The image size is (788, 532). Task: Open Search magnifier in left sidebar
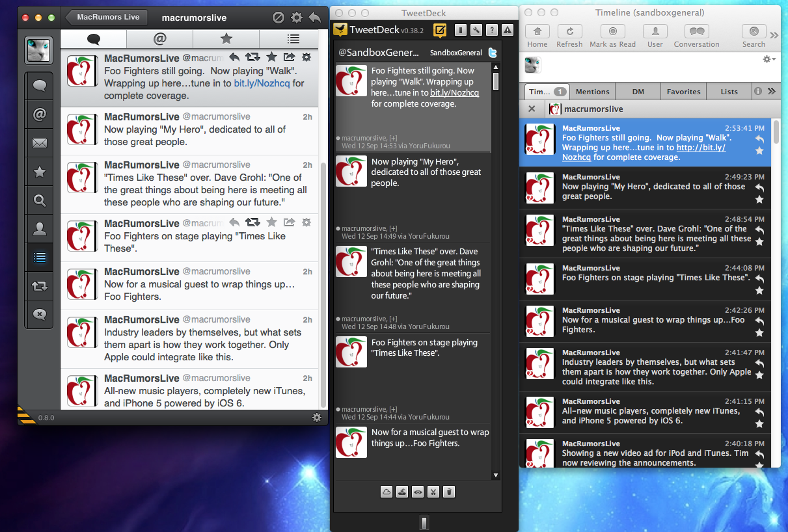coord(40,200)
